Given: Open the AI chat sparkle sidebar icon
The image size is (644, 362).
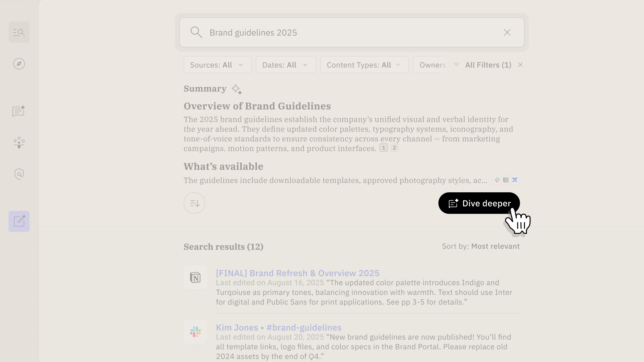Looking at the screenshot, I should pyautogui.click(x=19, y=111).
